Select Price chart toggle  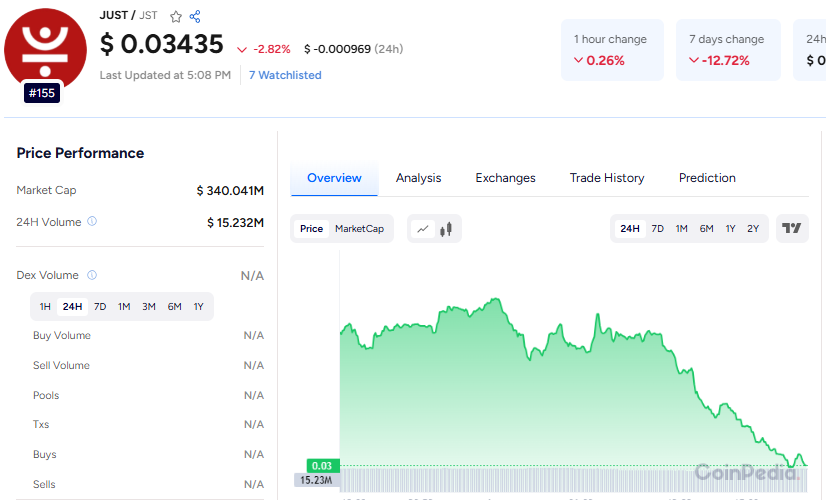click(x=311, y=229)
